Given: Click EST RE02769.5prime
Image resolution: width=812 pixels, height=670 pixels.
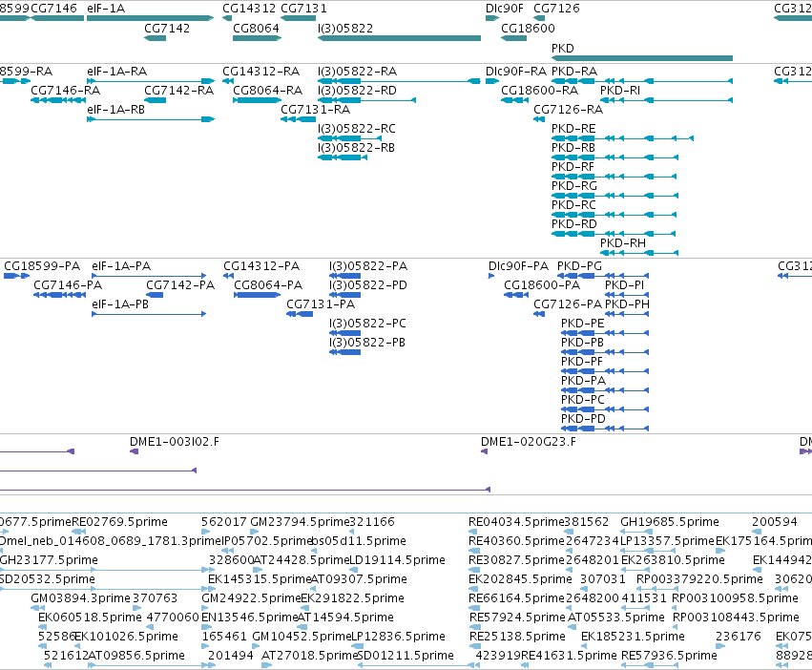Looking at the screenshot, I should click(119, 522).
